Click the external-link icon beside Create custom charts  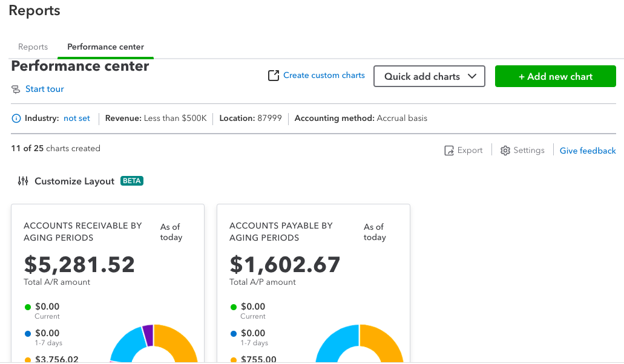274,76
